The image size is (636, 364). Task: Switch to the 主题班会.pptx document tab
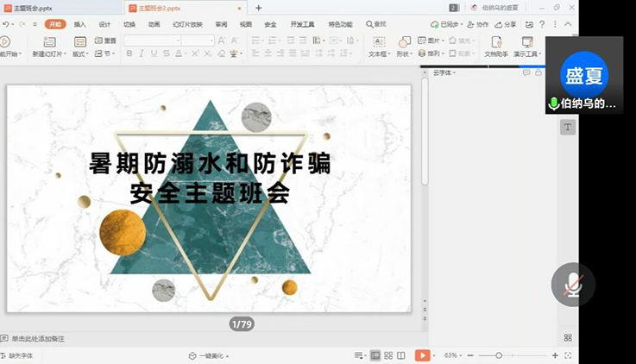tap(33, 8)
